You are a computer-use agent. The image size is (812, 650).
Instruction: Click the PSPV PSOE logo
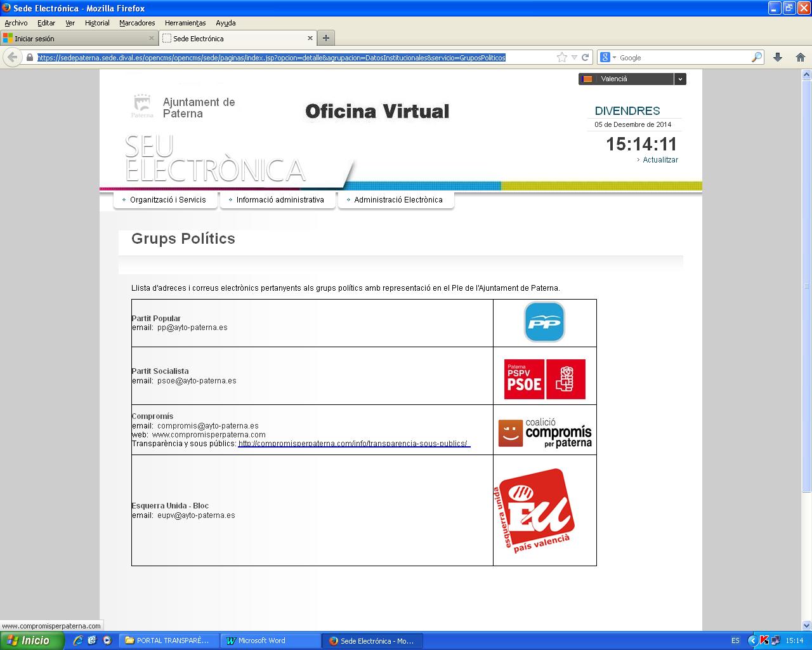[544, 379]
